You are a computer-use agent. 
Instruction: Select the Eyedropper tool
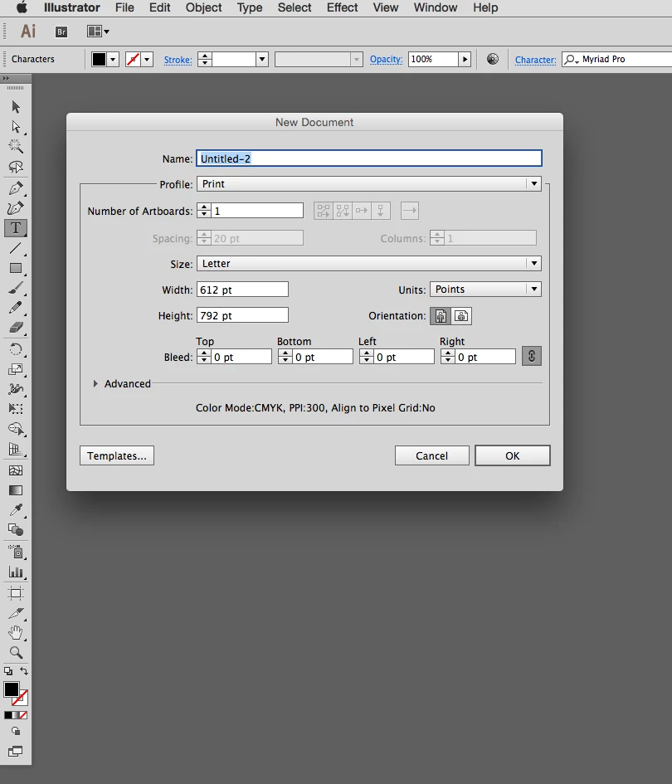16,510
